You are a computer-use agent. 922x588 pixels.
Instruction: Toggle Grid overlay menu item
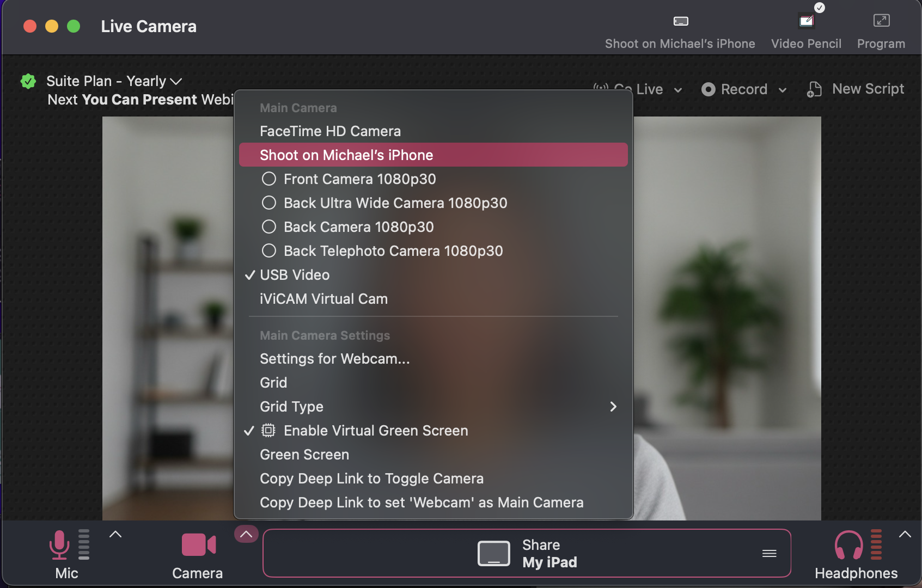tap(433, 383)
